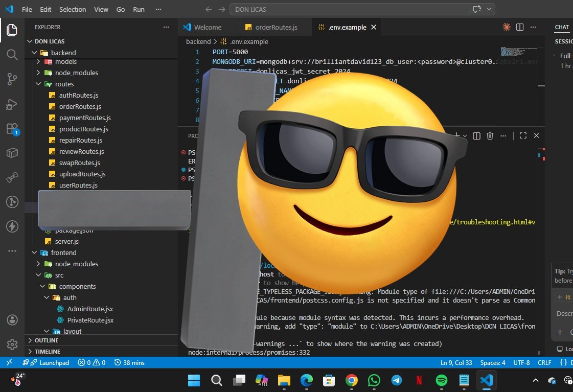Split the terminal panel
This screenshot has height=392, width=573.
[476, 135]
